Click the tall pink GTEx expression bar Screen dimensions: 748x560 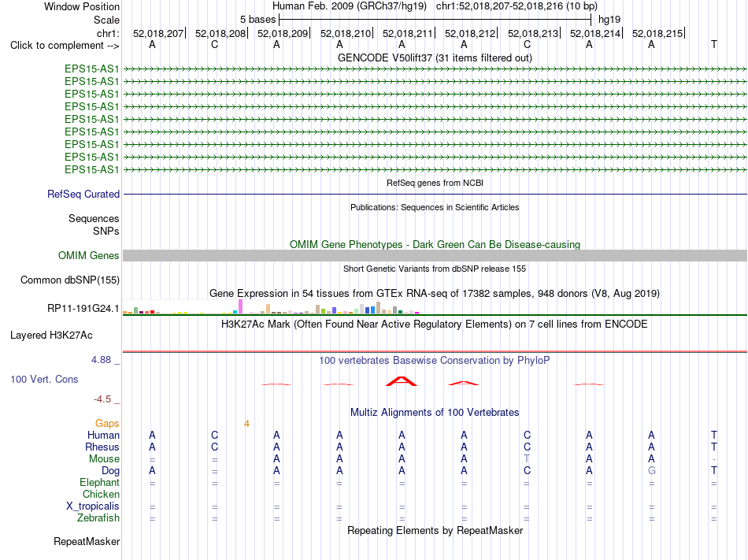pyautogui.click(x=240, y=306)
